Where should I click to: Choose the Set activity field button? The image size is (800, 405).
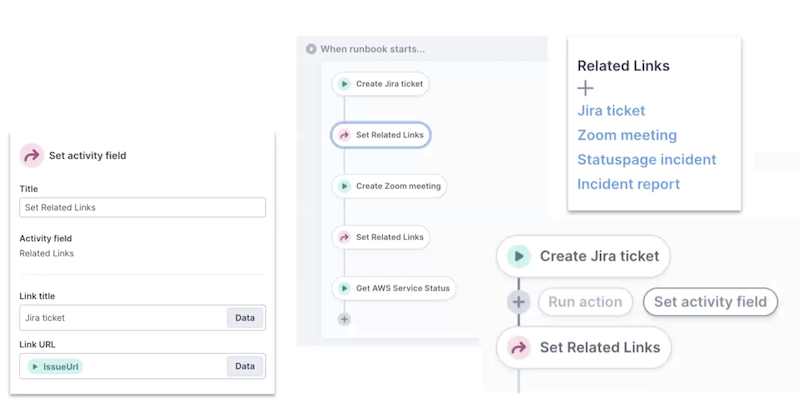click(x=710, y=302)
